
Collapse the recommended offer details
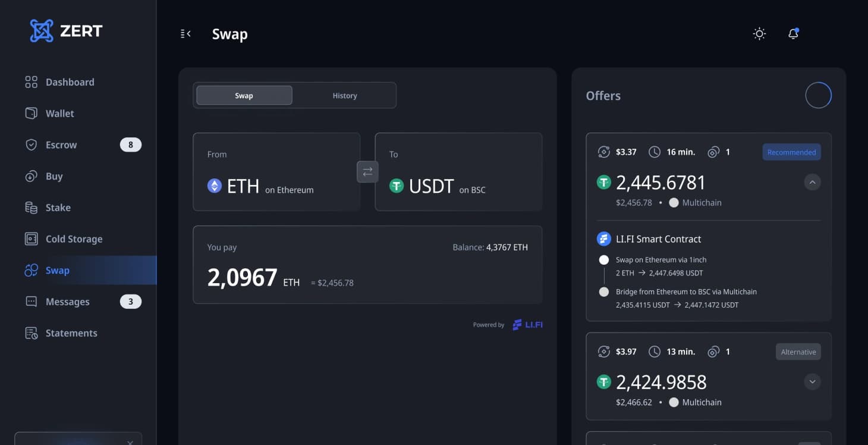click(x=812, y=182)
